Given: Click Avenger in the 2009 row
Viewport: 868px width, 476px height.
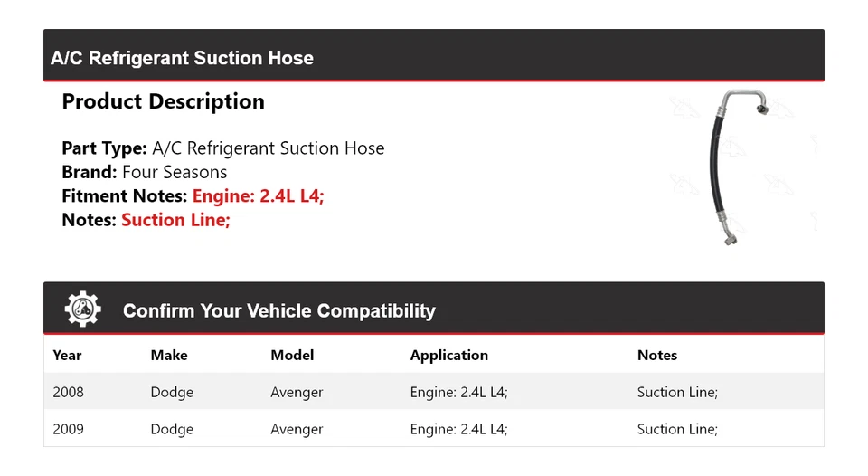Looking at the screenshot, I should pos(297,430).
